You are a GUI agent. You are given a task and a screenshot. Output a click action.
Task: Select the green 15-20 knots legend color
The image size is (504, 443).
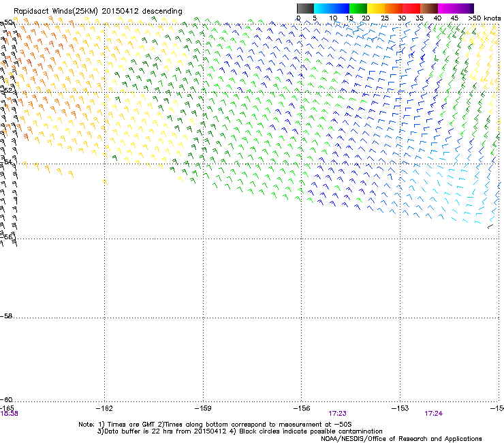(x=358, y=8)
